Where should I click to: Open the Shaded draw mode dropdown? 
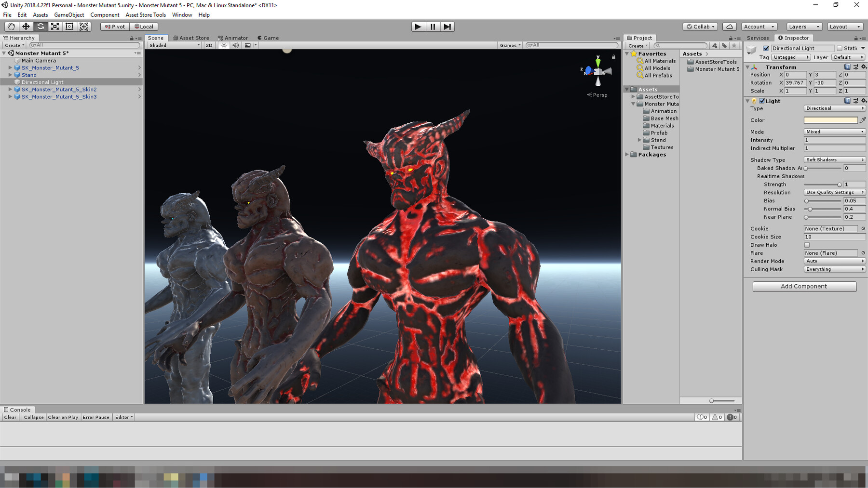[x=174, y=45]
